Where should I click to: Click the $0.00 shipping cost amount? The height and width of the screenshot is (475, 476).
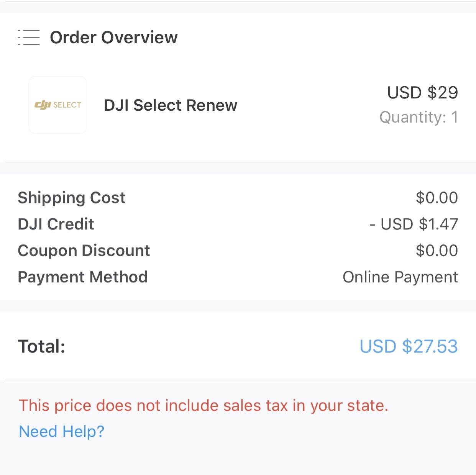click(x=437, y=198)
